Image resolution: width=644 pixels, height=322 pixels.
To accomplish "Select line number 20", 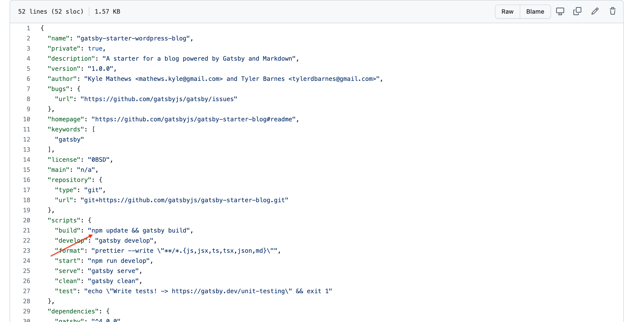I will click(x=27, y=220).
